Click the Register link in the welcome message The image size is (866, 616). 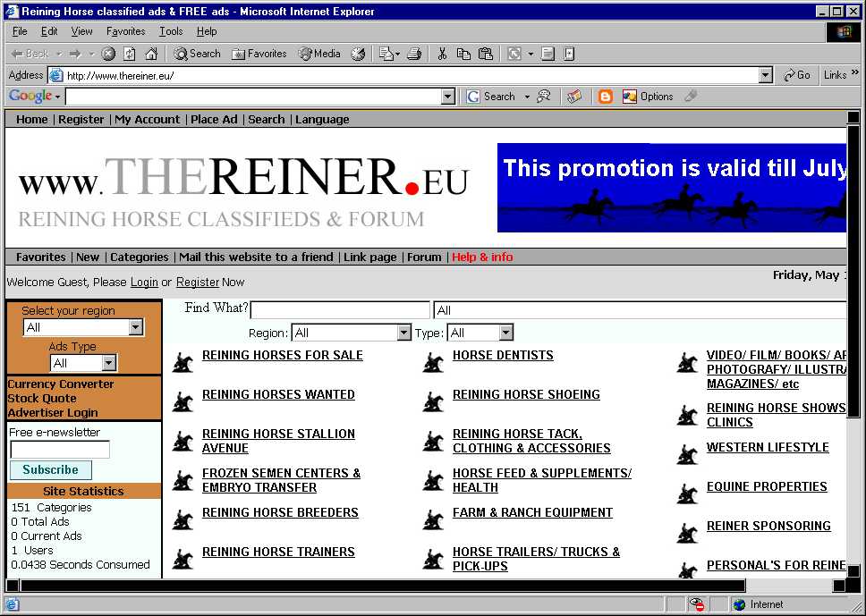coord(198,282)
